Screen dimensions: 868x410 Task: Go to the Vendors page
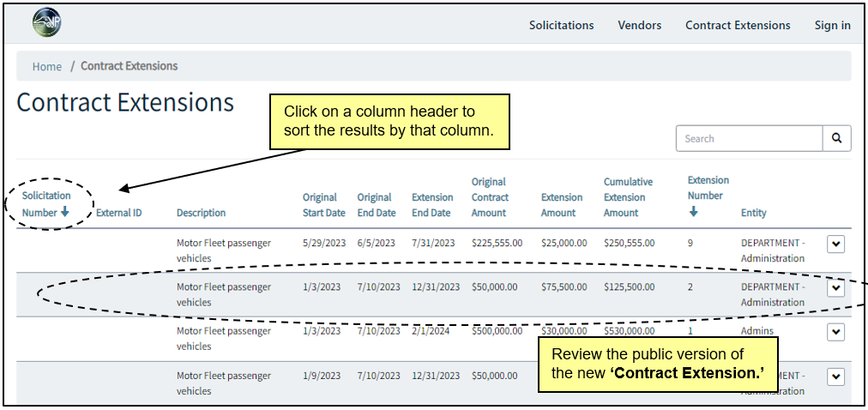point(639,25)
